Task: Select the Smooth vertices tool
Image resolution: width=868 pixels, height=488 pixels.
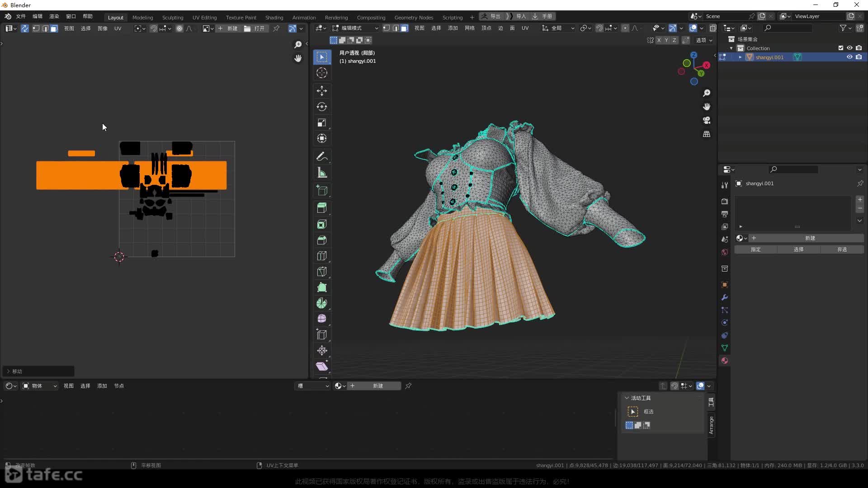Action: point(322,319)
